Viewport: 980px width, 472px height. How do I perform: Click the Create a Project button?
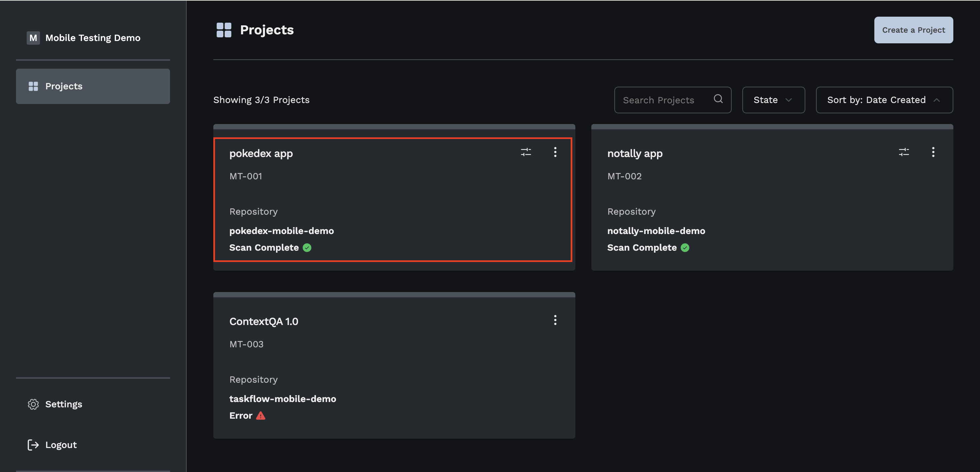coord(913,30)
